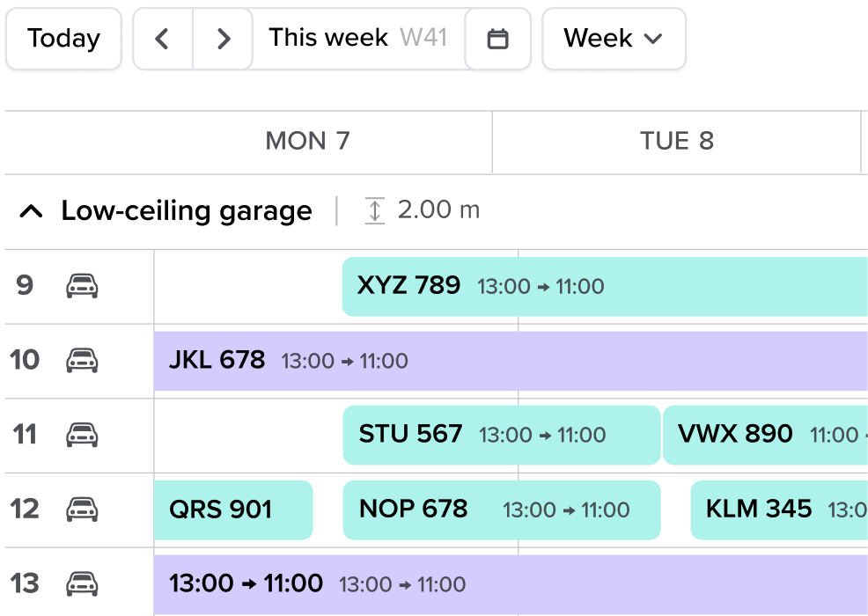Click car icon for space 9
The height and width of the screenshot is (616, 868).
tap(82, 286)
